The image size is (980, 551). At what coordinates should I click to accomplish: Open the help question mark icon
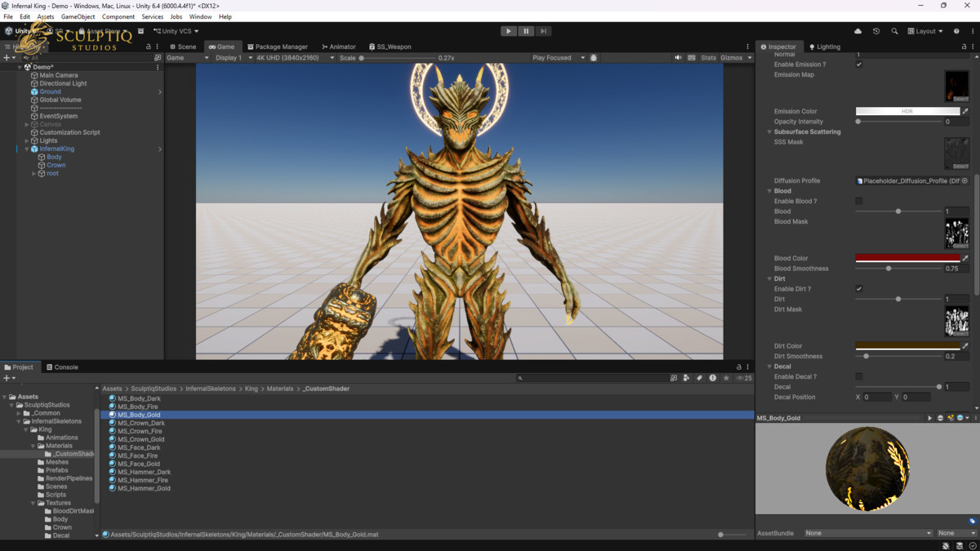(956, 31)
